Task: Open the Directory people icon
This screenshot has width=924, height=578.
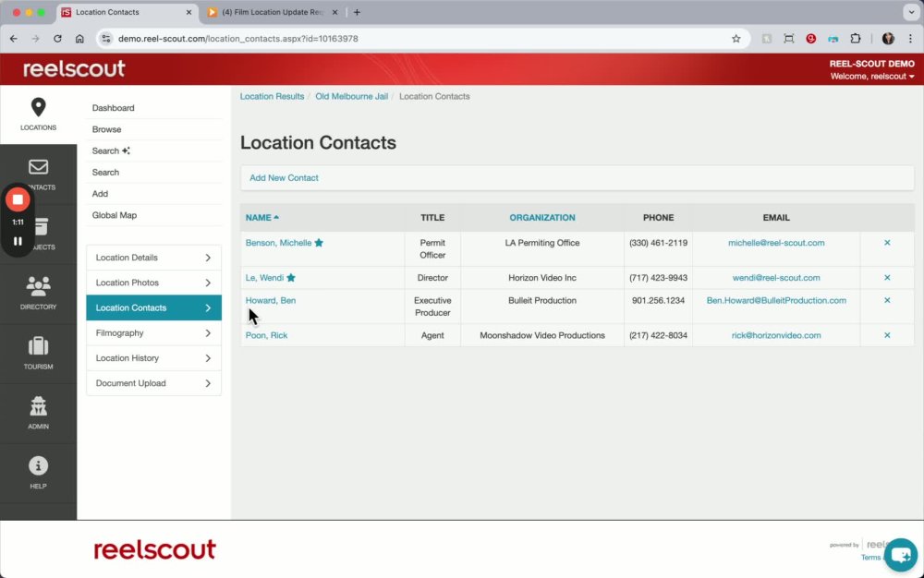Action: [38, 286]
